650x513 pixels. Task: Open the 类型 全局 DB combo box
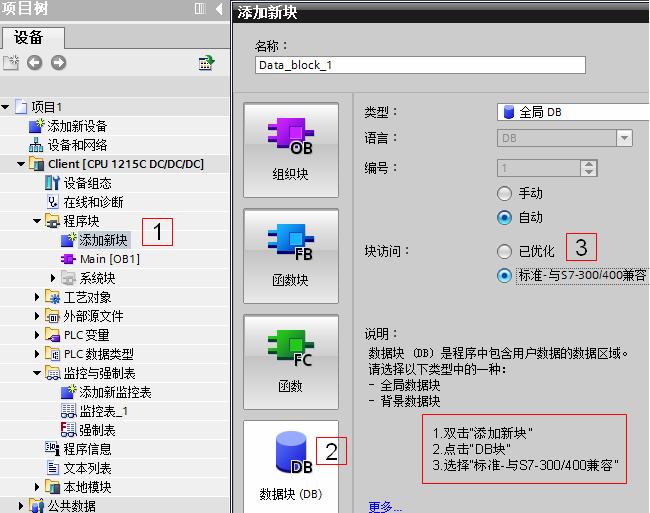(573, 112)
